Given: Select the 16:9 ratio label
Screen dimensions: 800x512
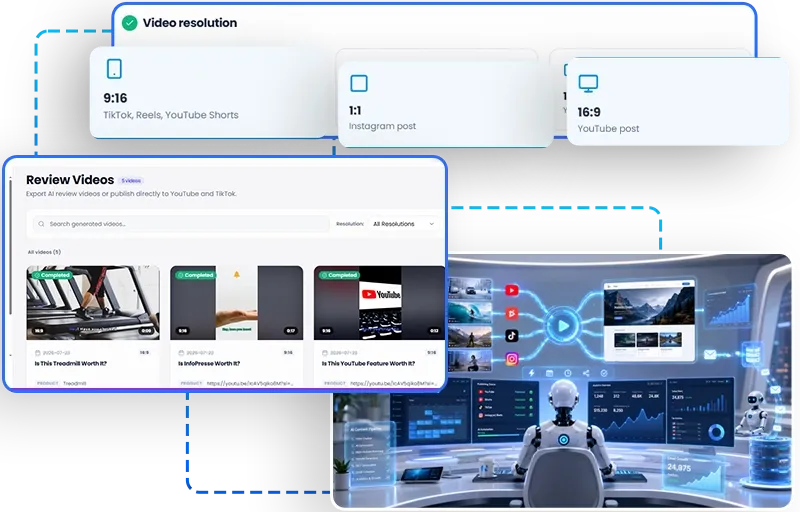Looking at the screenshot, I should click(x=589, y=112).
